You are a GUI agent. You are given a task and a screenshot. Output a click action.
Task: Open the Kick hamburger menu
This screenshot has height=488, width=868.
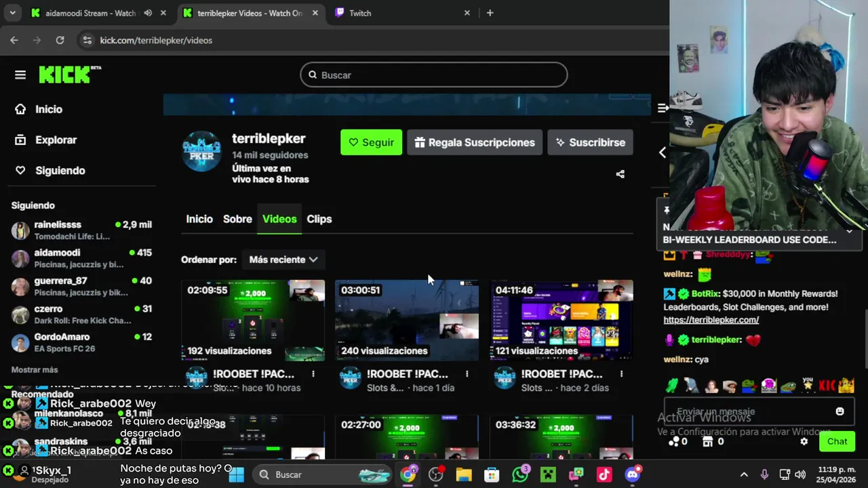click(20, 75)
